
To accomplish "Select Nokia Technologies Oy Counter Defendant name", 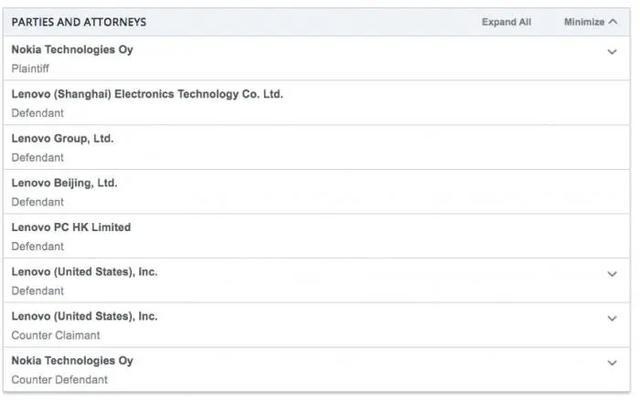I will point(72,361).
